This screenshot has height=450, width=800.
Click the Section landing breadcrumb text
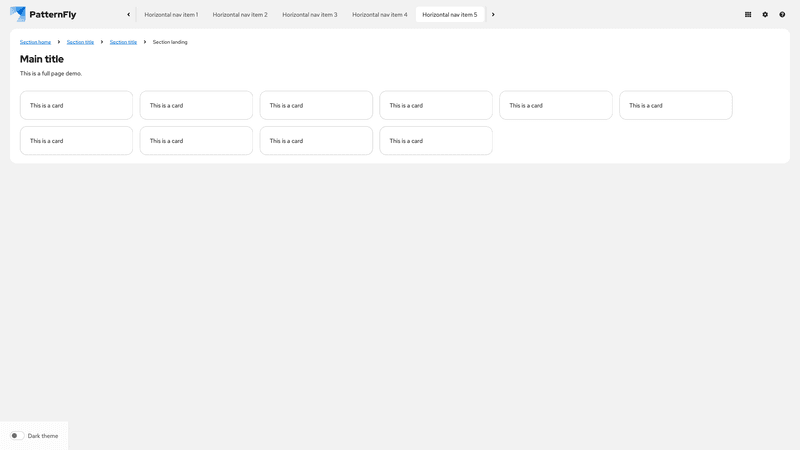pos(170,42)
